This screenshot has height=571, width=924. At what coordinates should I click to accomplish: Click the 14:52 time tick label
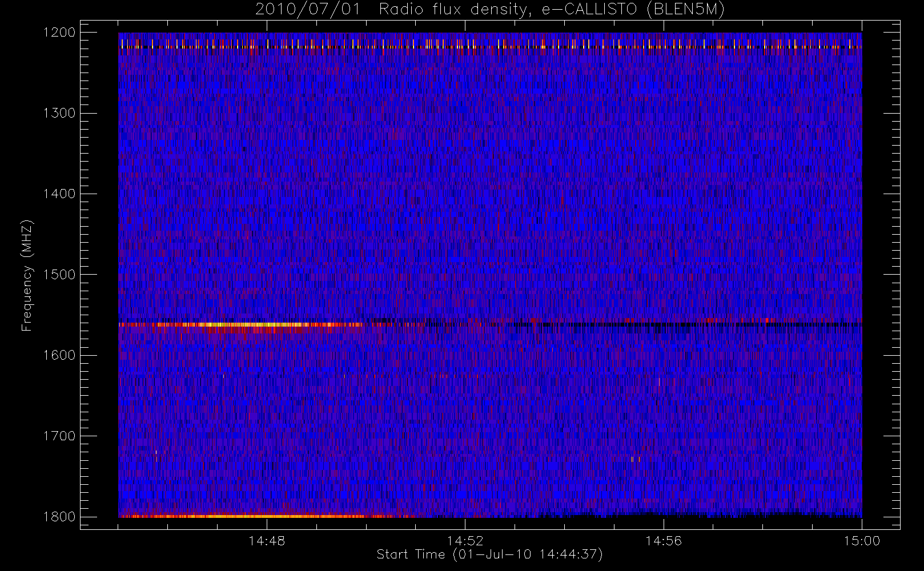tap(465, 541)
